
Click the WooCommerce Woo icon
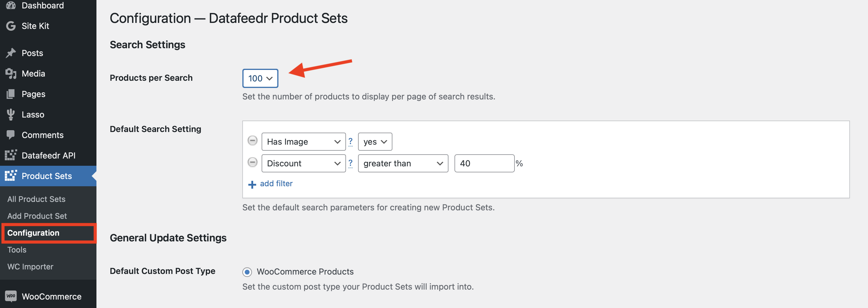coord(11,296)
